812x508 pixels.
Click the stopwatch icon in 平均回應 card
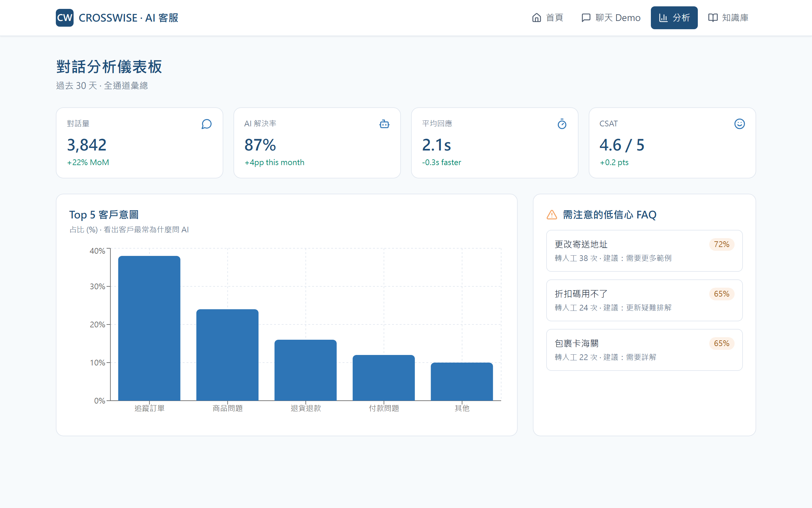562,124
